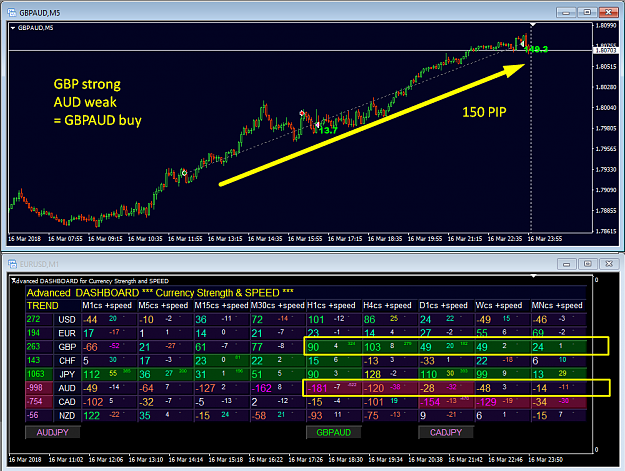
Task: Click the JPY M1 strength value 112
Action: coord(91,375)
